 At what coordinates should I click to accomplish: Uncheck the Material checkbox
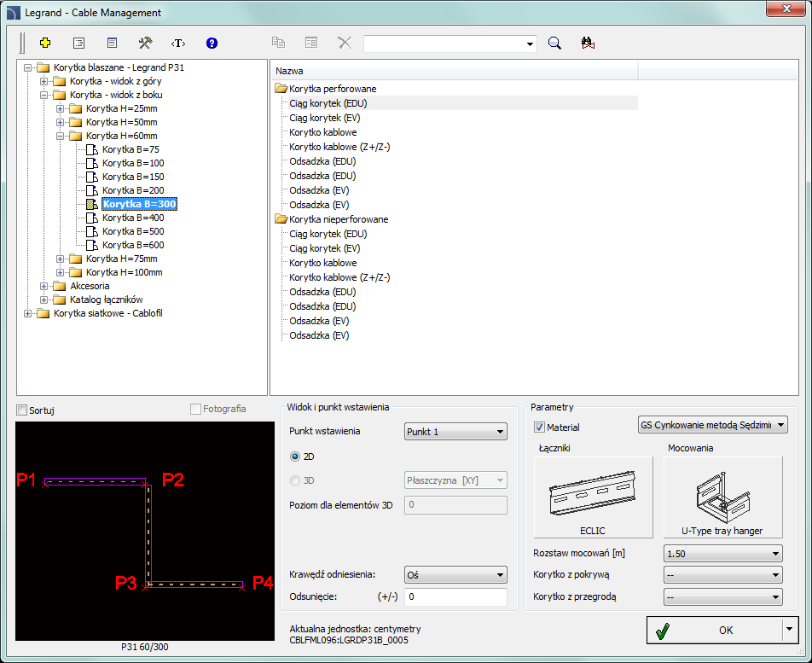click(540, 427)
